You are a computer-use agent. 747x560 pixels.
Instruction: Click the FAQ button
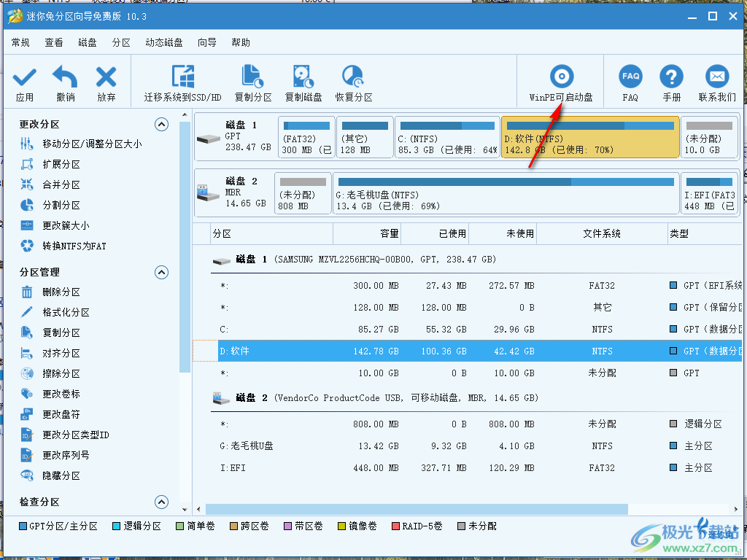[629, 80]
